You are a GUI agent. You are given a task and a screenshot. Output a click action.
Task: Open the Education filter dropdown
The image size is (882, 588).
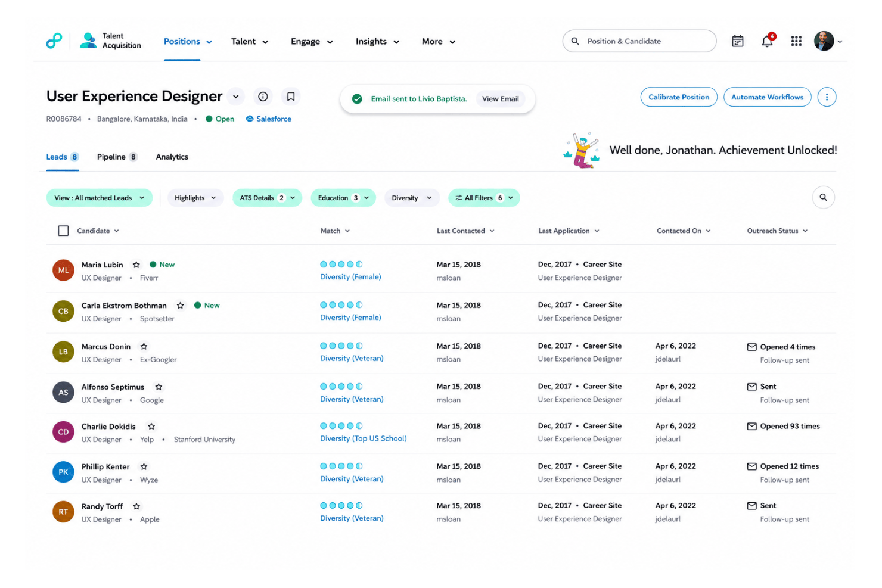pyautogui.click(x=343, y=198)
